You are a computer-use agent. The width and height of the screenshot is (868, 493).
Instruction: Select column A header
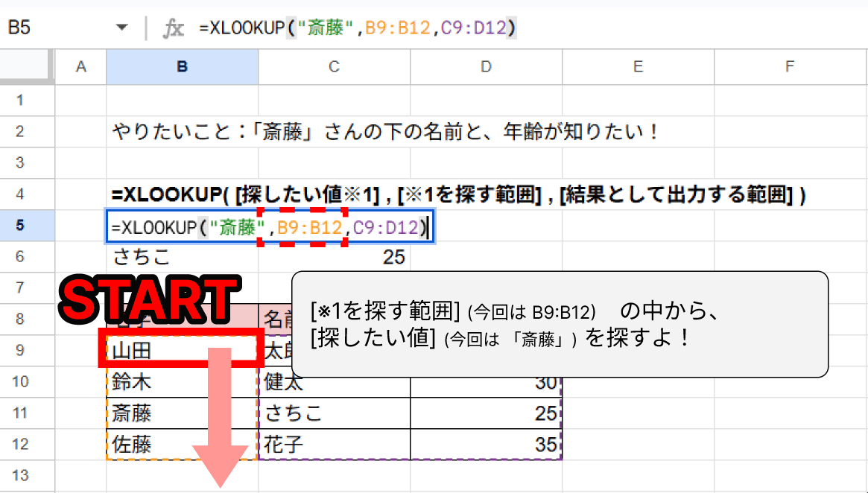[81, 67]
